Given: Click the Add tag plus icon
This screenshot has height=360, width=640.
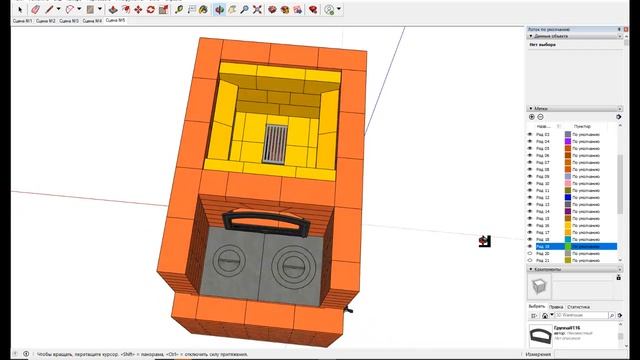Looking at the screenshot, I should click(531, 117).
